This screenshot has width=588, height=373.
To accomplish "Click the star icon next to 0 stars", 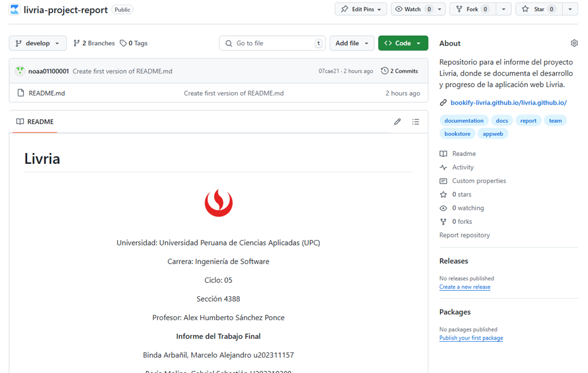I will [443, 194].
